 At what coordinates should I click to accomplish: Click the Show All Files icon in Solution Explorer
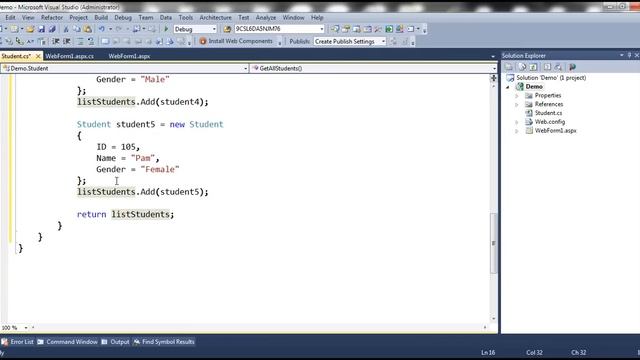(x=522, y=67)
